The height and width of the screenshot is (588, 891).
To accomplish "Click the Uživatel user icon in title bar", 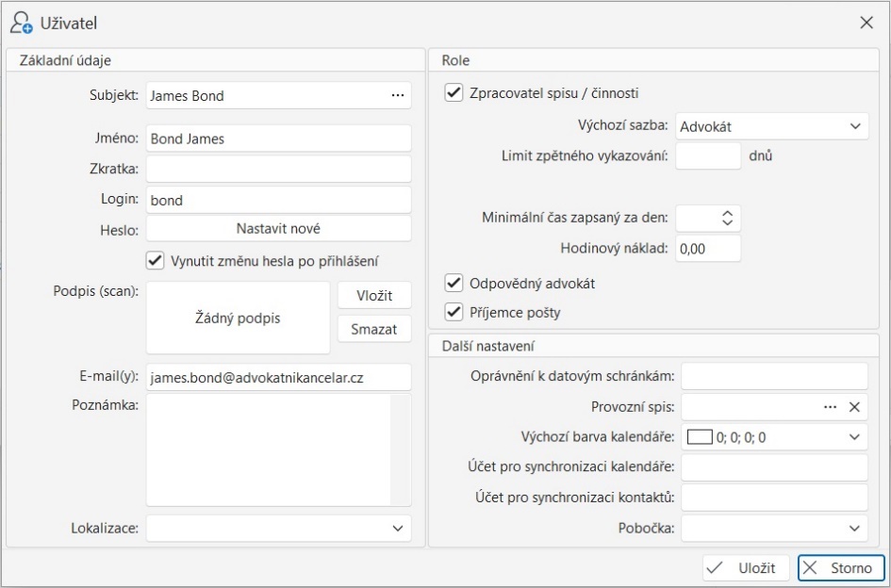I will [21, 23].
